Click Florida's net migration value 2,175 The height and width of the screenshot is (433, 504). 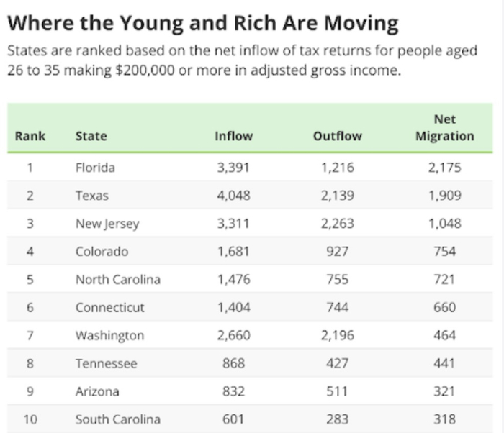[x=444, y=168]
